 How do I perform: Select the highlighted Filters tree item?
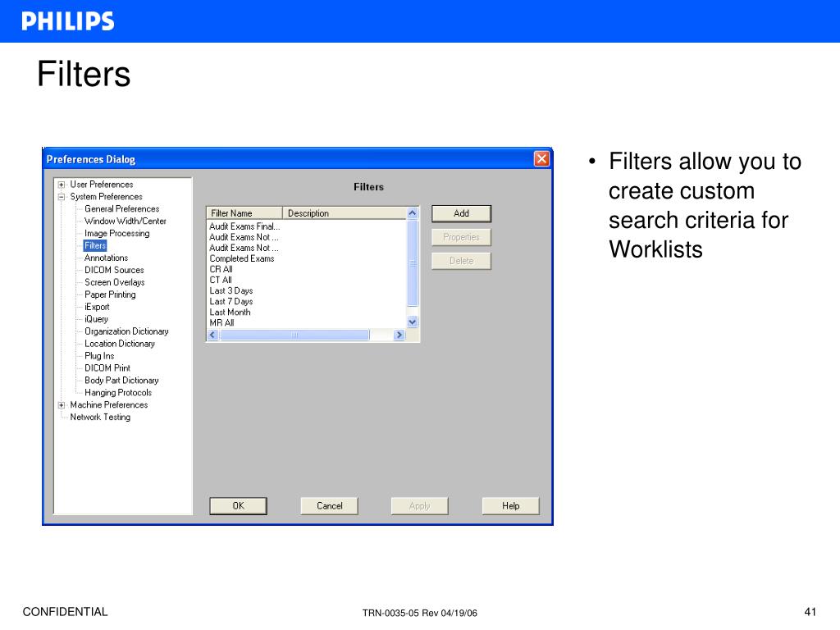(x=95, y=246)
